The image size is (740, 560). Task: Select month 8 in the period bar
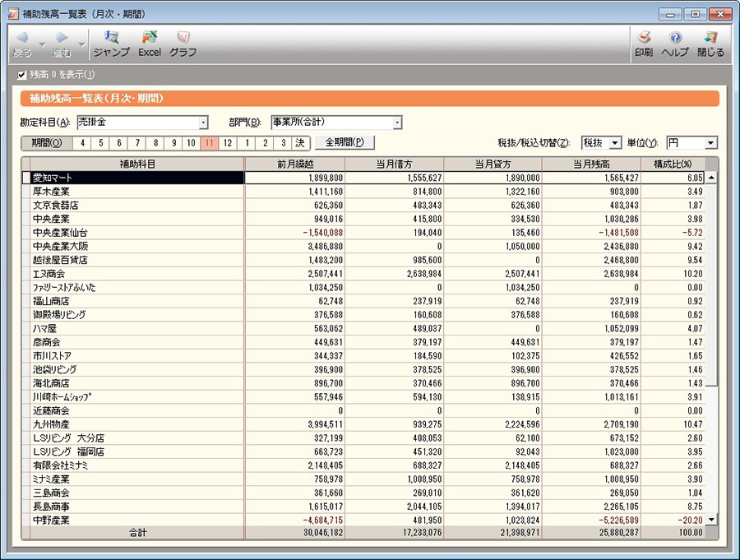tap(155, 142)
